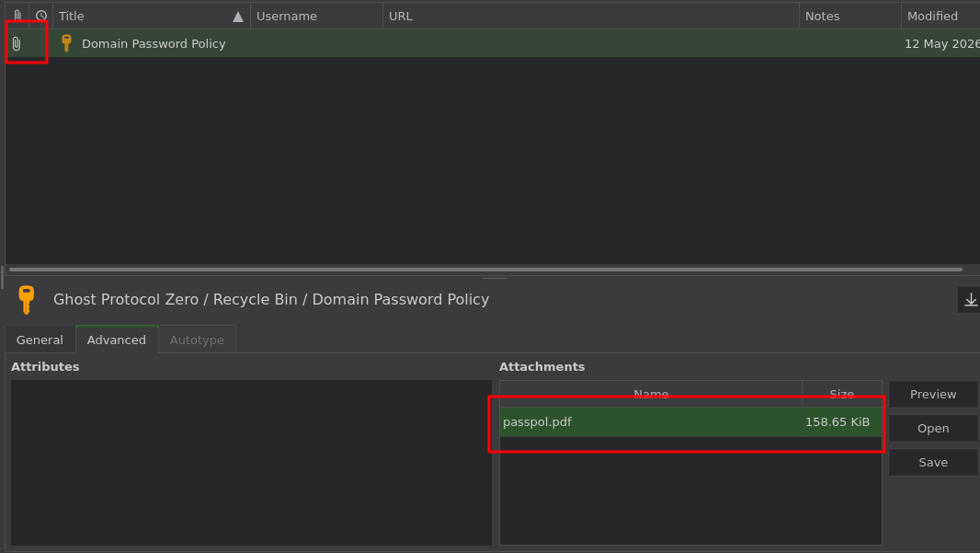Click the Open attachment button
Image resolution: width=980 pixels, height=553 pixels.
point(933,429)
